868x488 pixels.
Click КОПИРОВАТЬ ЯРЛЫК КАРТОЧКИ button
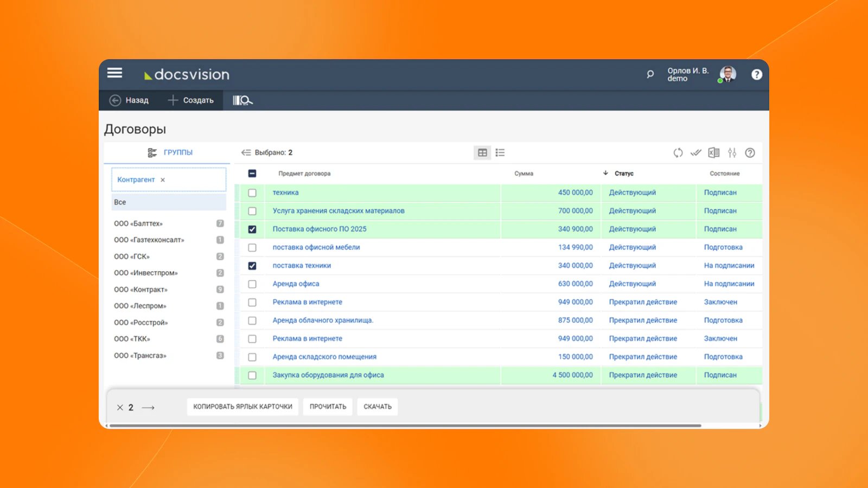pos(242,407)
